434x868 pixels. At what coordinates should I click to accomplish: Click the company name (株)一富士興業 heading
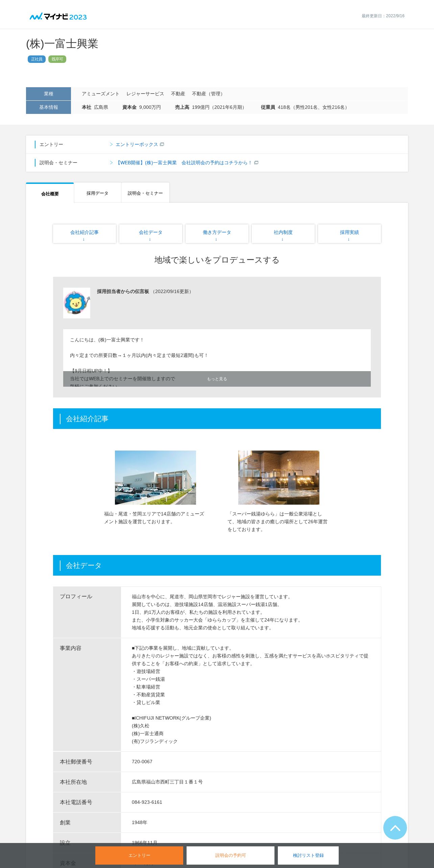(62, 44)
